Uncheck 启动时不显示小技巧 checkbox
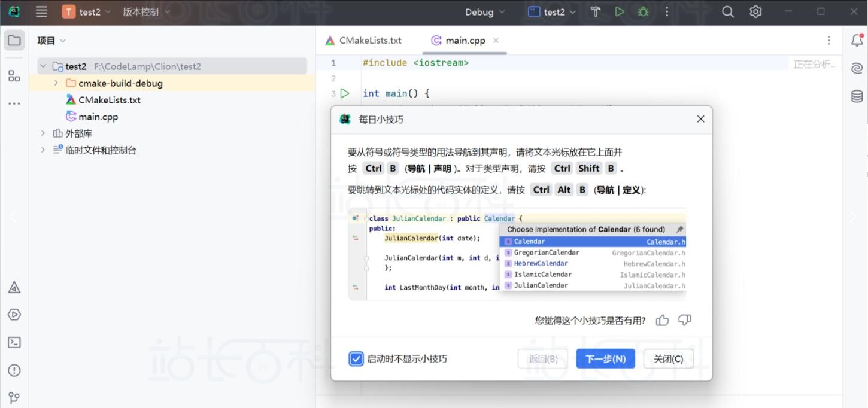Viewport: 868px width, 408px height. (x=356, y=359)
